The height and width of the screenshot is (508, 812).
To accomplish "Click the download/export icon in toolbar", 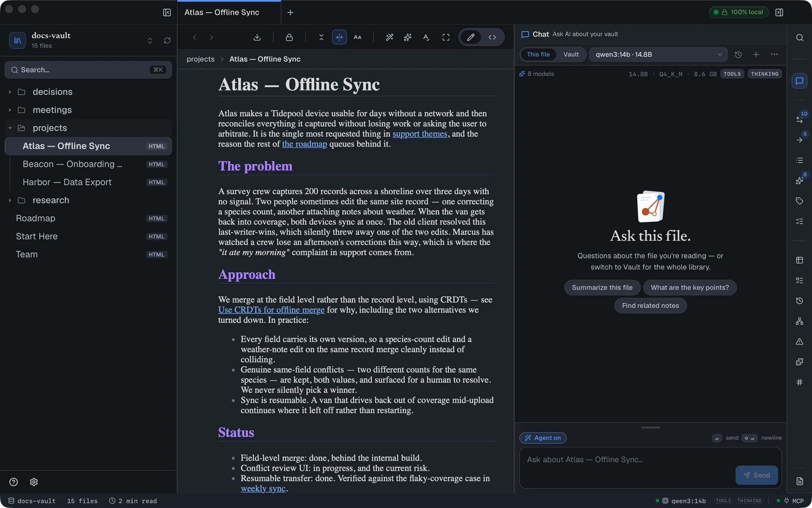I will pyautogui.click(x=257, y=37).
